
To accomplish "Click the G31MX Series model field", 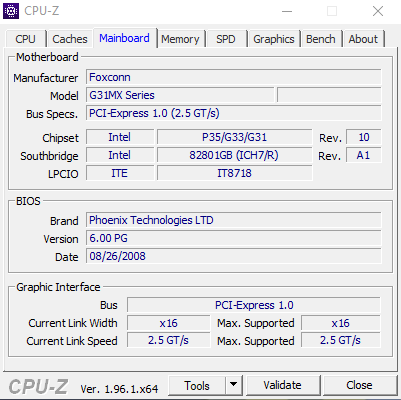I will click(180, 95).
